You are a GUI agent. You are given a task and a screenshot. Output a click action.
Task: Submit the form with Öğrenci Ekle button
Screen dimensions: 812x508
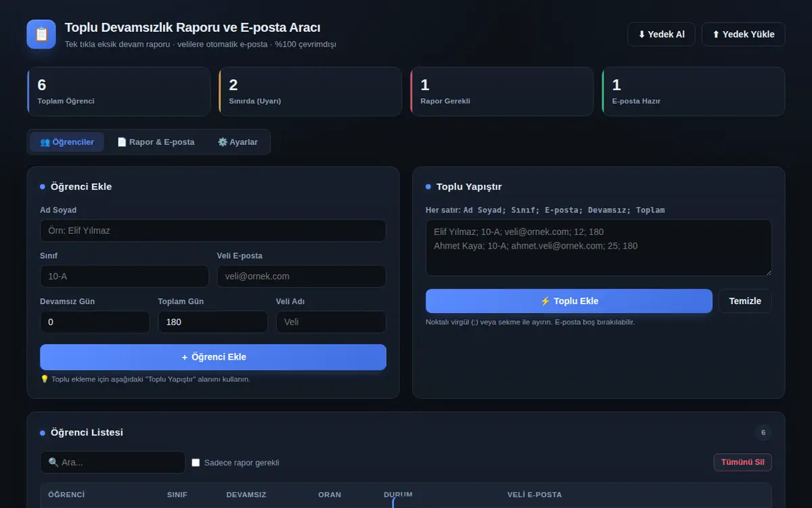point(213,357)
